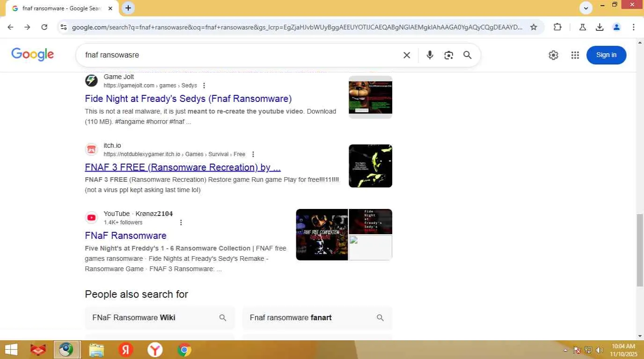
Task: Launch Yandex Browser from the taskbar
Action: [x=155, y=350]
